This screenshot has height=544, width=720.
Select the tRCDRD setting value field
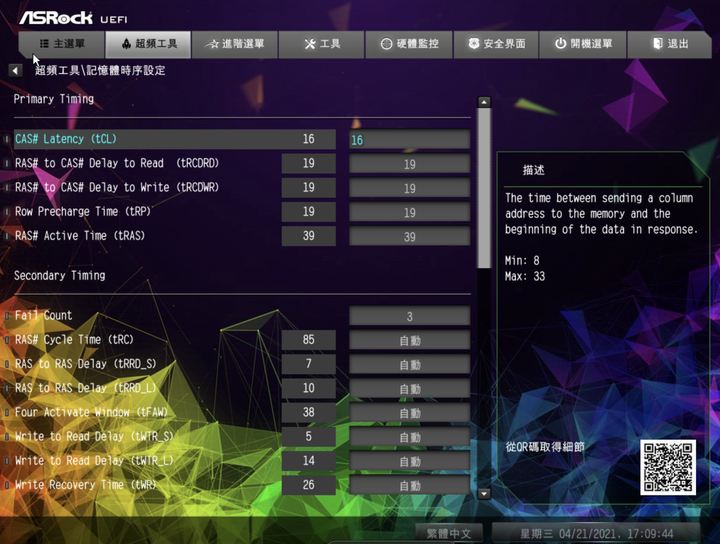[x=410, y=164]
